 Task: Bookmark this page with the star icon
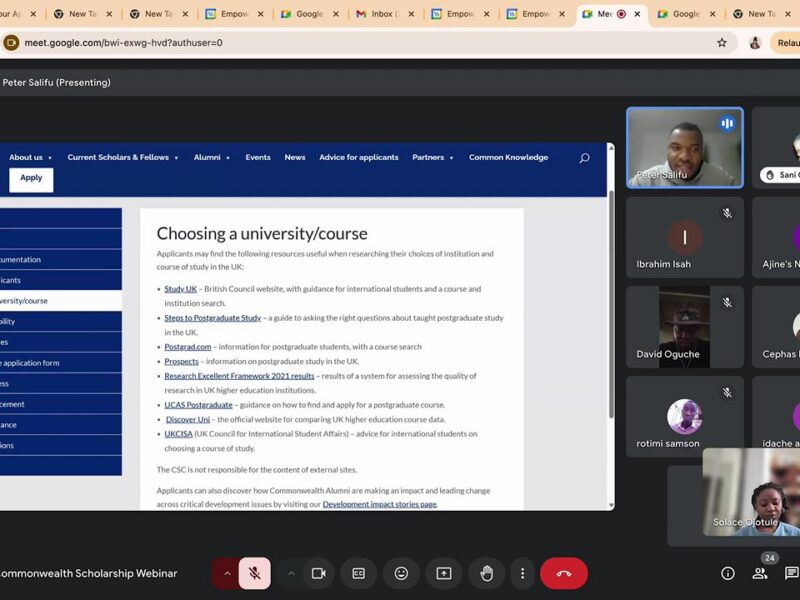click(x=722, y=43)
